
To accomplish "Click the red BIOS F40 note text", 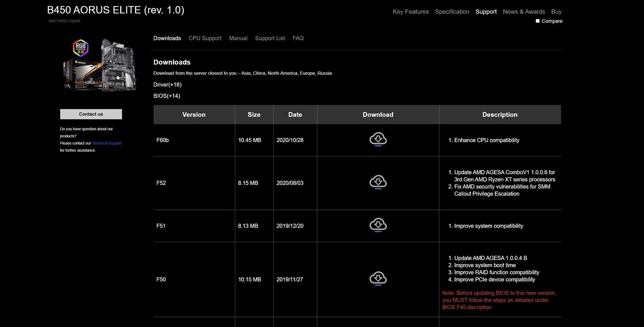I will click(x=499, y=300).
